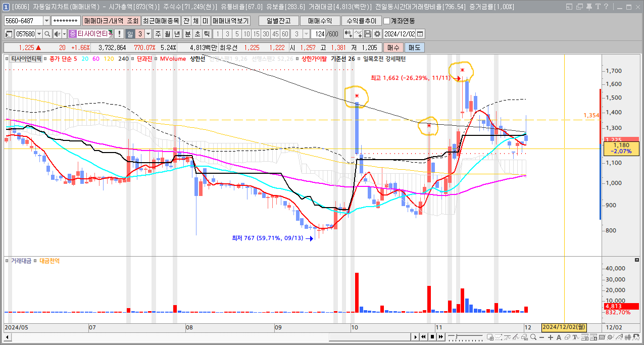Expand the account number 5660-6487 dropdown
The width and height of the screenshot is (644, 345).
click(x=47, y=21)
